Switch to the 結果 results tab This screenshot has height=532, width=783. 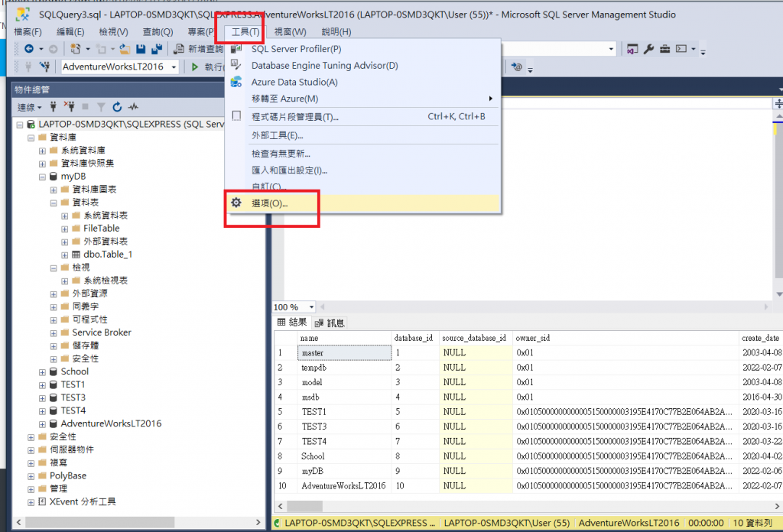tap(293, 323)
